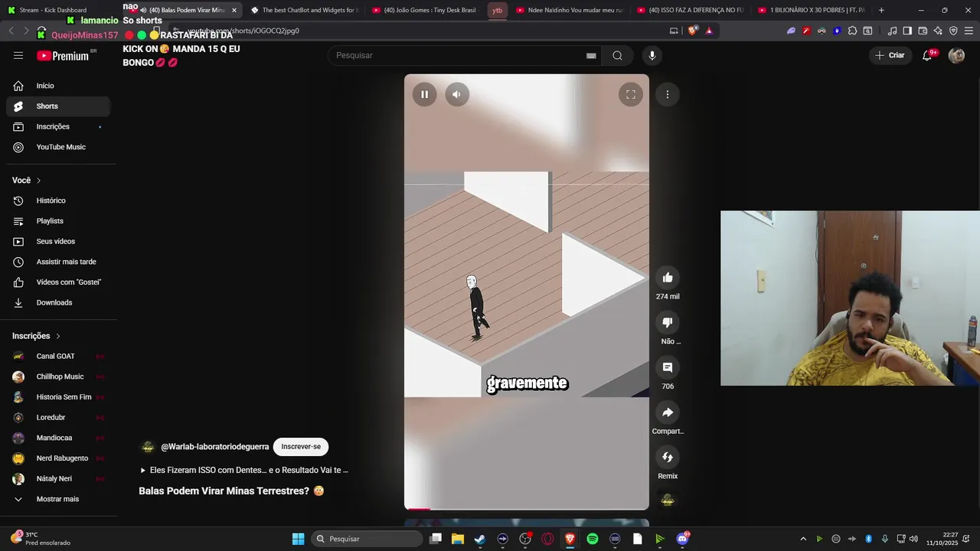
Task: Dislike the short
Action: point(668,323)
